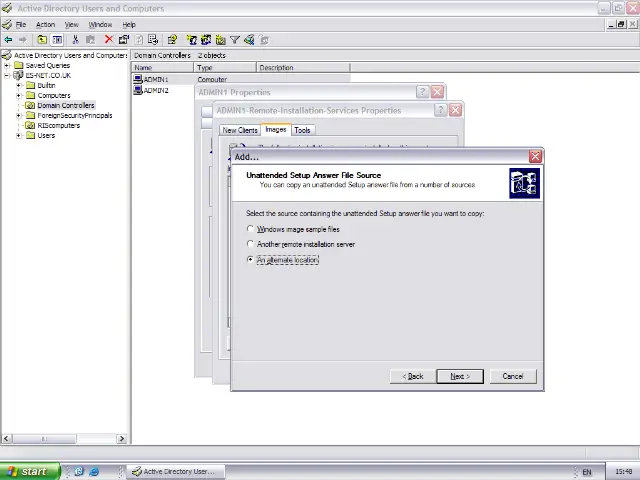Click the Add to group toolbar icon

tap(264, 40)
